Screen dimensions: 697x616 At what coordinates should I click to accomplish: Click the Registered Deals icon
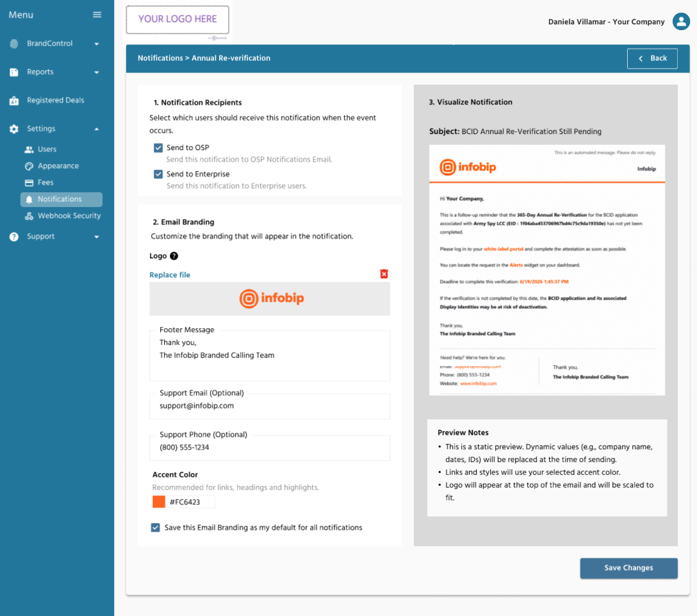[14, 101]
